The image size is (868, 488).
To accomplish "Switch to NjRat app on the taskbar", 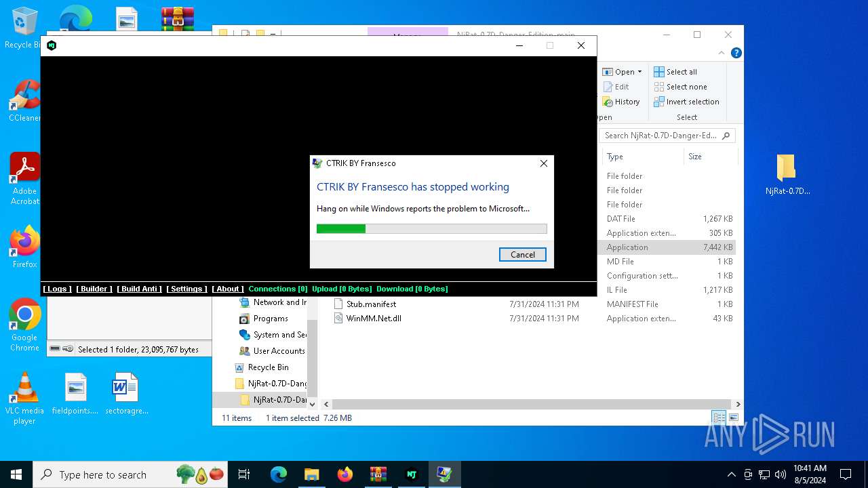I will (411, 474).
